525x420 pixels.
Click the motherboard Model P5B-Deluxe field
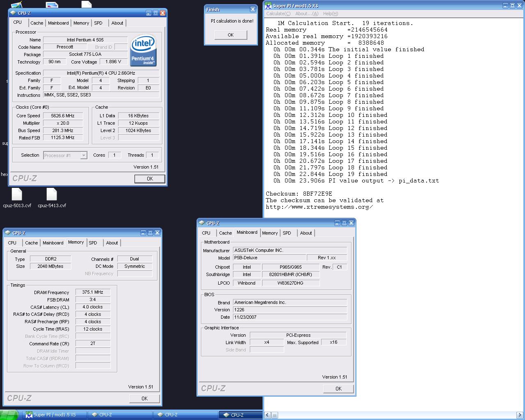pyautogui.click(x=269, y=258)
